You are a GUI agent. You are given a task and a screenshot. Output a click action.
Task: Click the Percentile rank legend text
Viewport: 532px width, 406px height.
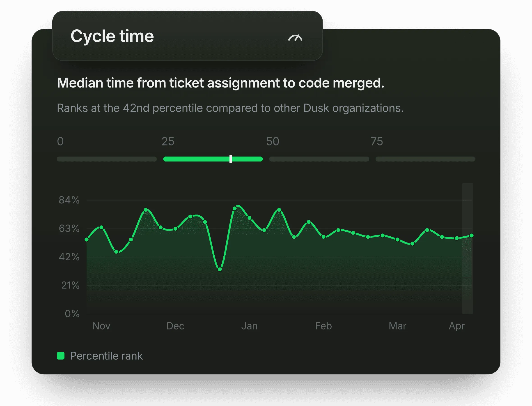[106, 356]
